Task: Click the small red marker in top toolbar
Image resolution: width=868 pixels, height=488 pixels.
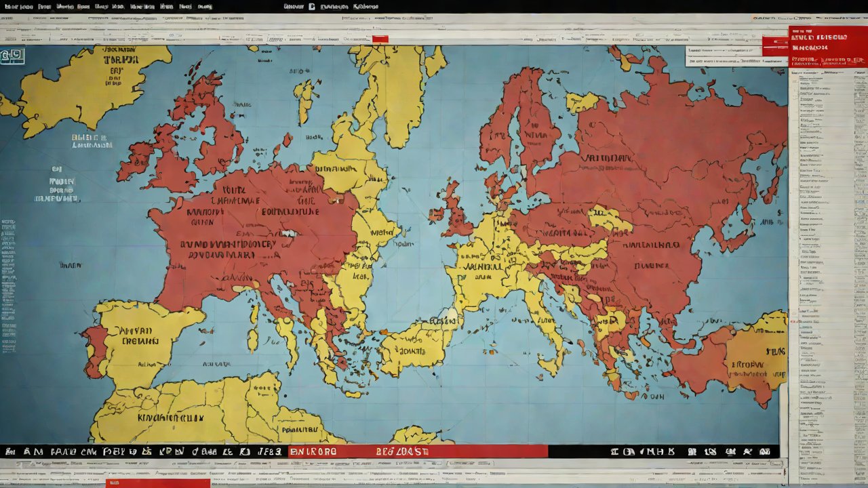Action: 380,39
